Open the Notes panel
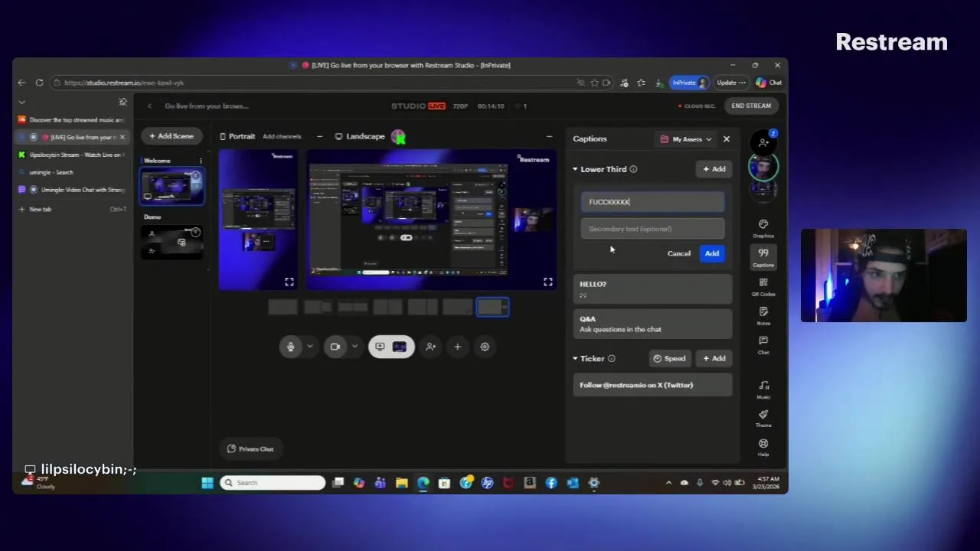980x551 pixels. (763, 315)
